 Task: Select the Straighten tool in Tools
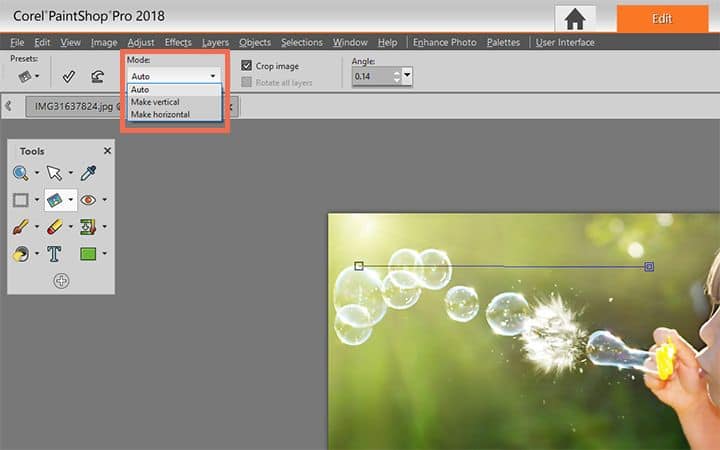tap(55, 200)
